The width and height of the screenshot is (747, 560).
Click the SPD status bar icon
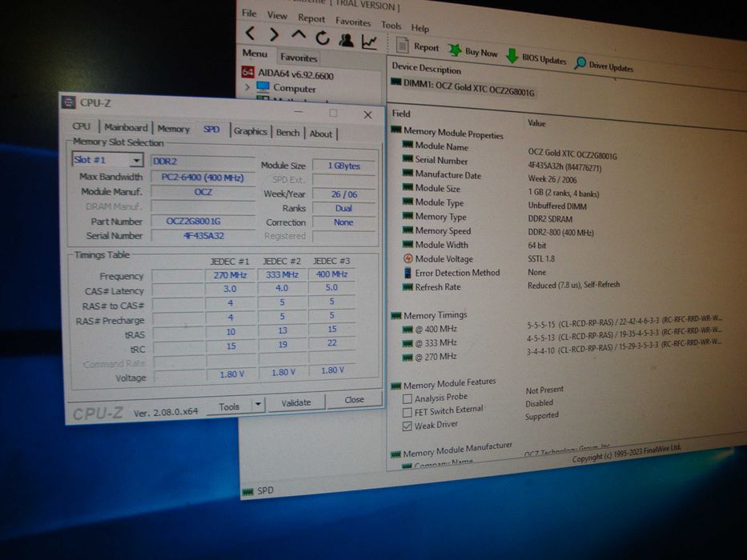pyautogui.click(x=247, y=491)
